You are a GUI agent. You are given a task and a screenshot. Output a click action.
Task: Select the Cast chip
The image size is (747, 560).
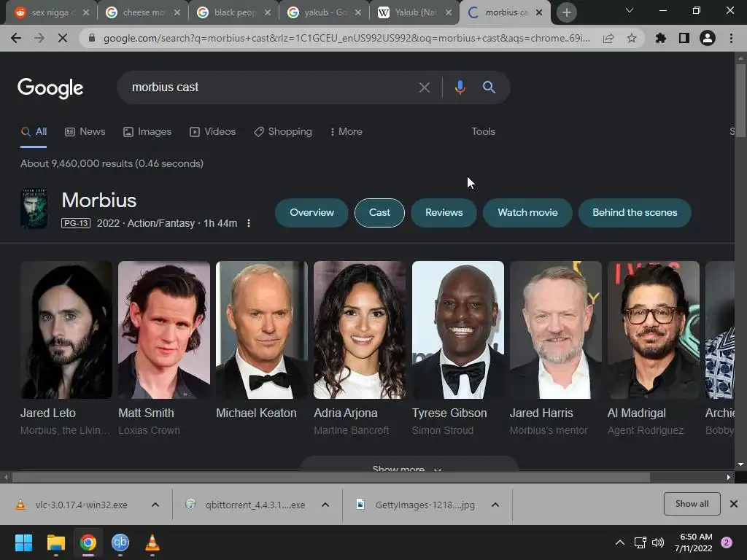tap(379, 213)
